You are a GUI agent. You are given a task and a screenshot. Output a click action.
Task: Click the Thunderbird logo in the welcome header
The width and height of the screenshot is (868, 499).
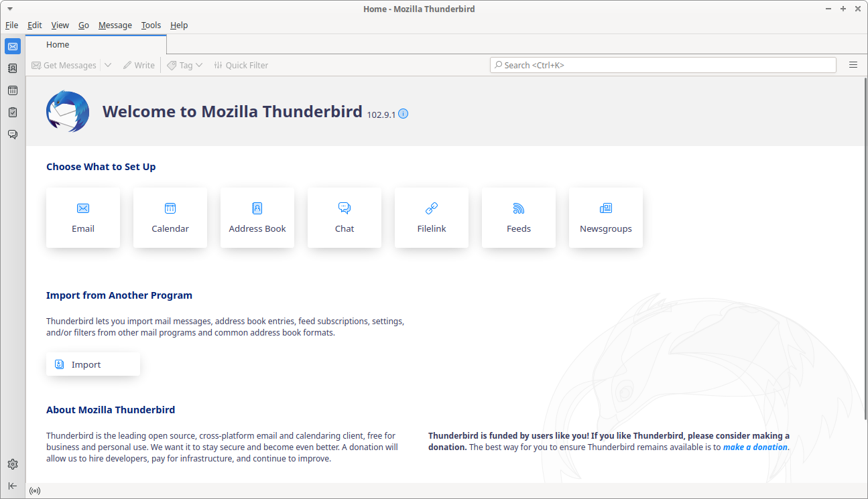tap(68, 111)
